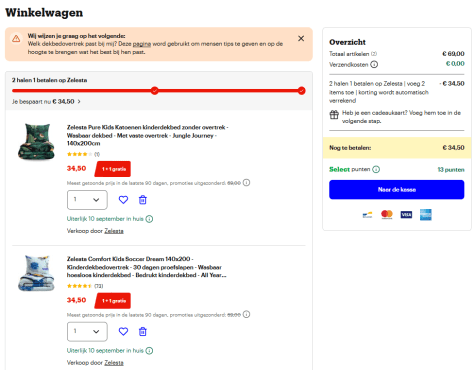Dismiss the orange notice banner

point(301,39)
